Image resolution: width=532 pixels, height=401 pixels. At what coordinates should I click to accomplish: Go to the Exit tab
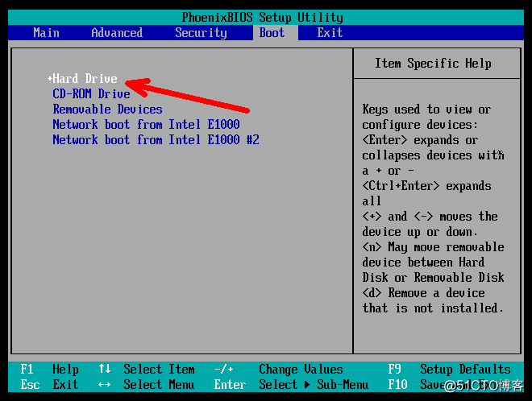click(x=330, y=32)
